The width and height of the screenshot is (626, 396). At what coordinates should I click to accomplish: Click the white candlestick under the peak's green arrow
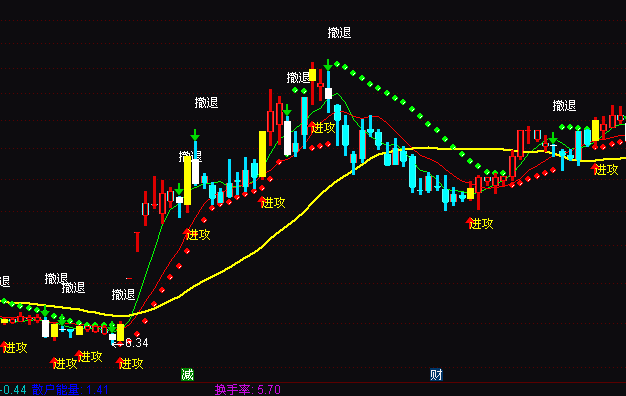328,94
